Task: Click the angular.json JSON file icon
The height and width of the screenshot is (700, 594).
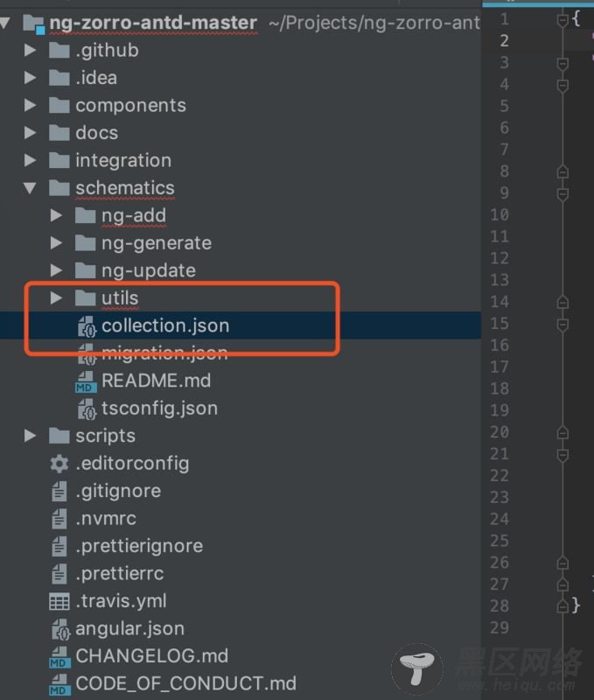Action: (60, 629)
